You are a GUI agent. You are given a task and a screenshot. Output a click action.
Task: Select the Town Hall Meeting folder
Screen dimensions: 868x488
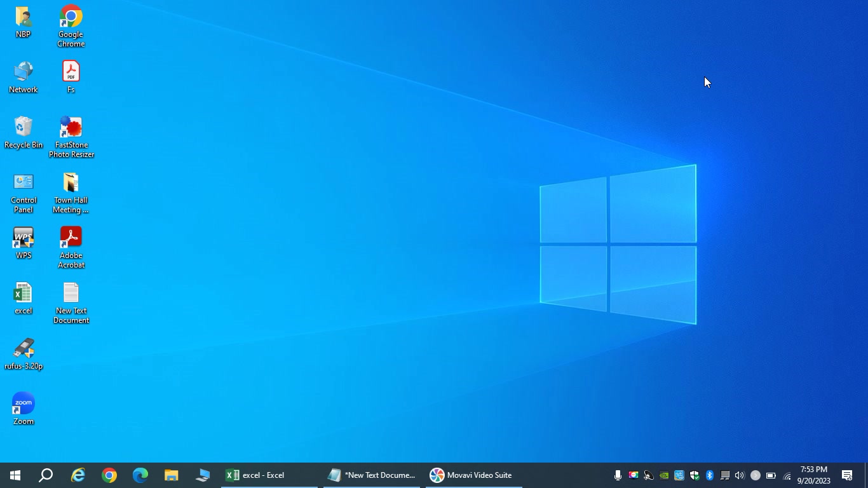tap(71, 193)
